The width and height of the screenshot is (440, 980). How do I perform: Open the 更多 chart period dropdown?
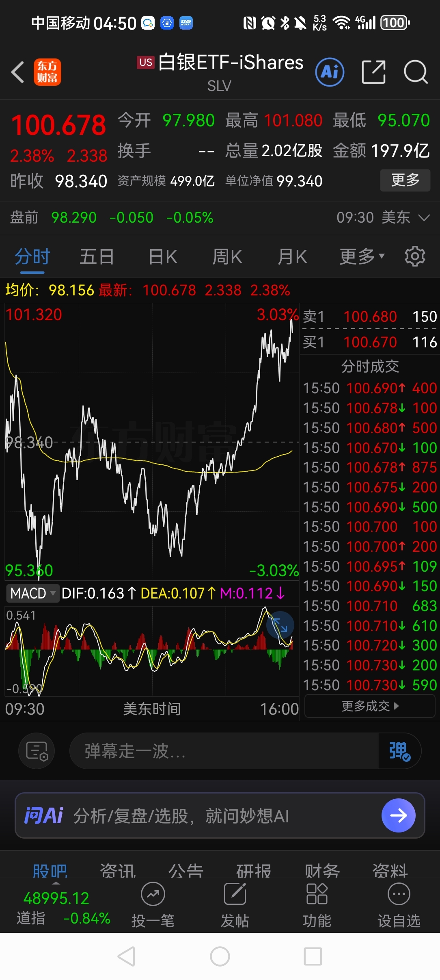click(362, 256)
